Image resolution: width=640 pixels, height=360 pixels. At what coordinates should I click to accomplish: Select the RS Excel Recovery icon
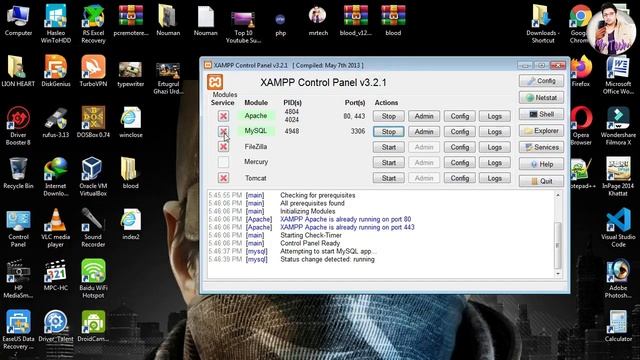[x=93, y=24]
